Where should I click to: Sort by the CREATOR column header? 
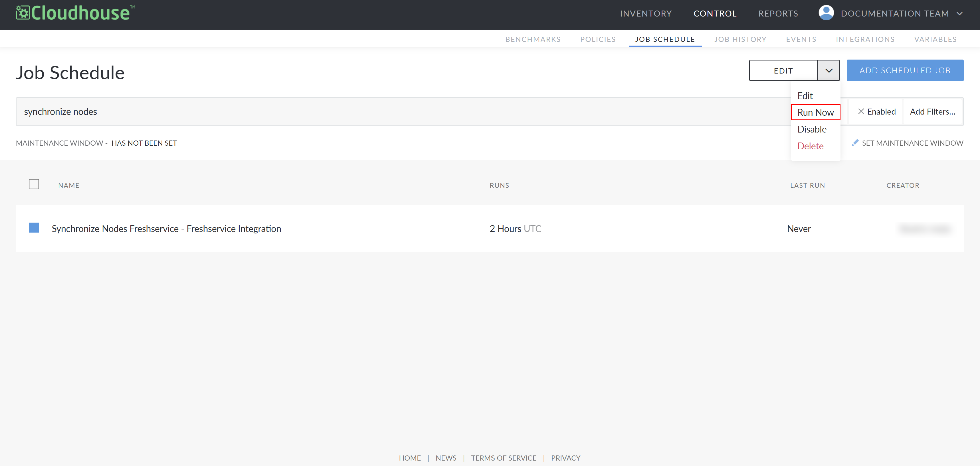[902, 185]
